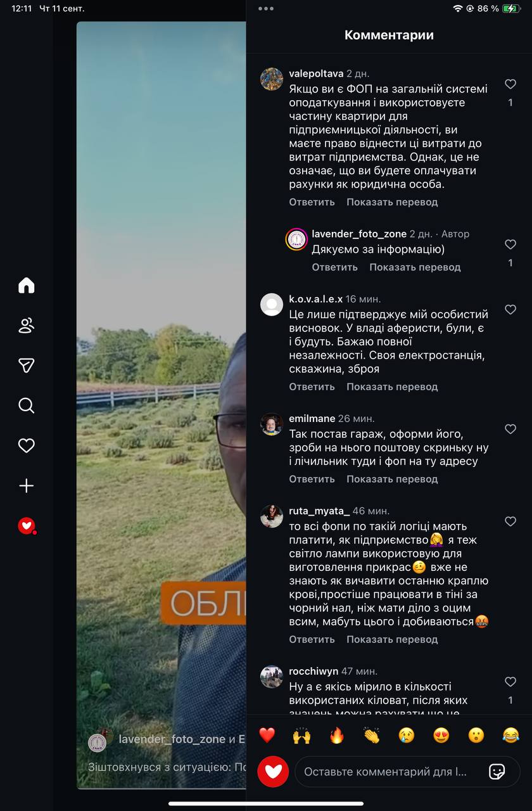Image resolution: width=532 pixels, height=811 pixels.
Task: Open notifications heart icon in sidebar
Action: 26,446
